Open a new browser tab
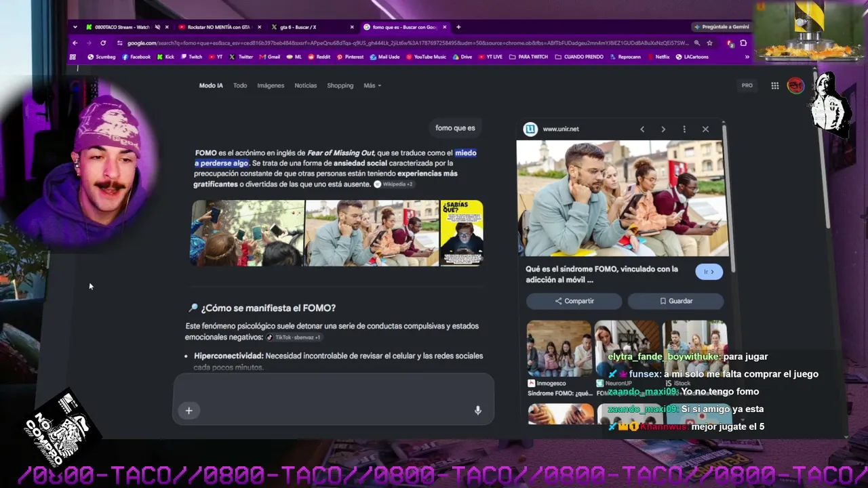Screen dimensions: 868x488 click(458, 27)
